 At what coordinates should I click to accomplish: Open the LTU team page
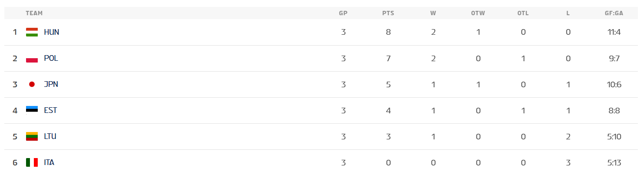(50, 136)
